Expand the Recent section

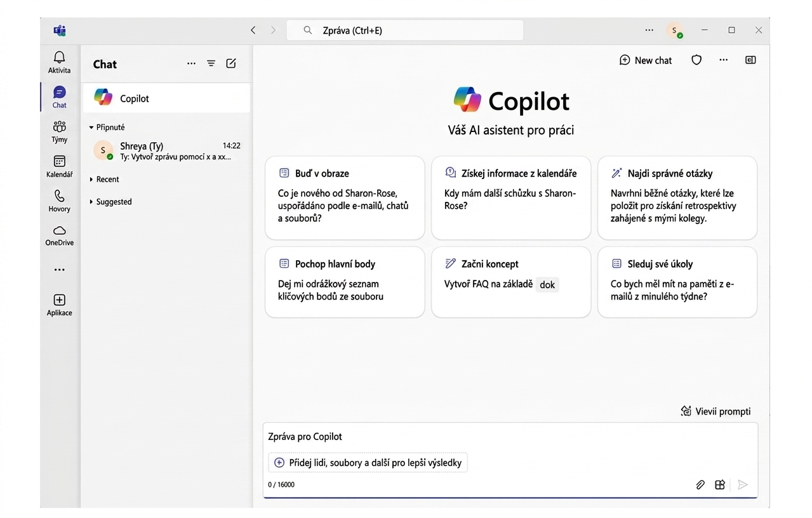(105, 179)
